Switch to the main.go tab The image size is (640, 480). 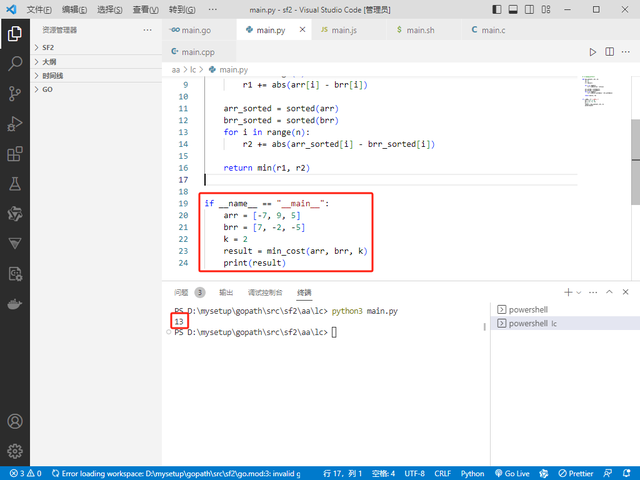coord(199,30)
